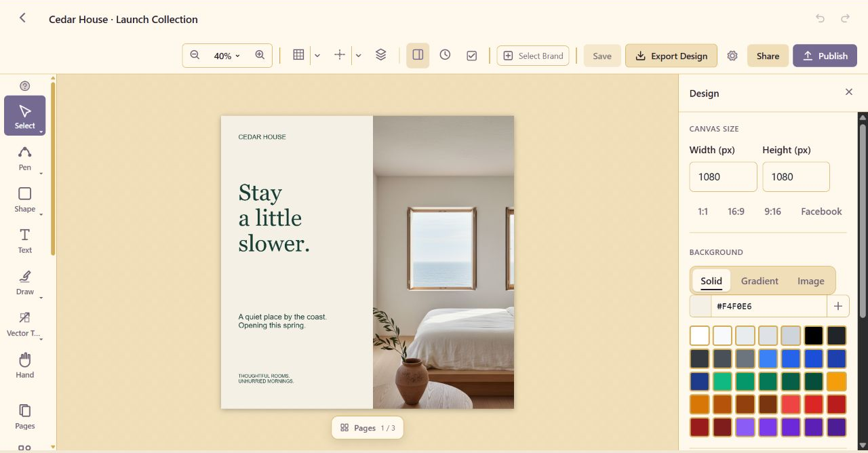Publish the design
The image size is (868, 453).
[825, 56]
